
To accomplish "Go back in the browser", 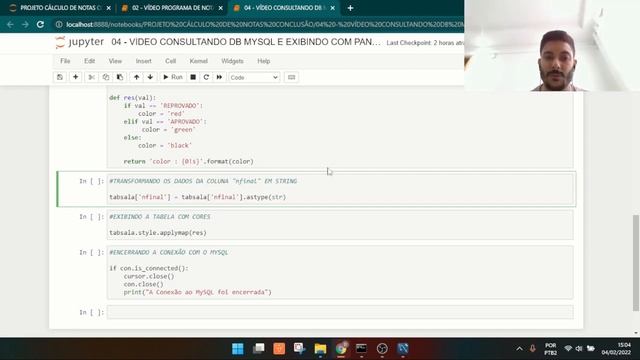I will click(x=10, y=24).
